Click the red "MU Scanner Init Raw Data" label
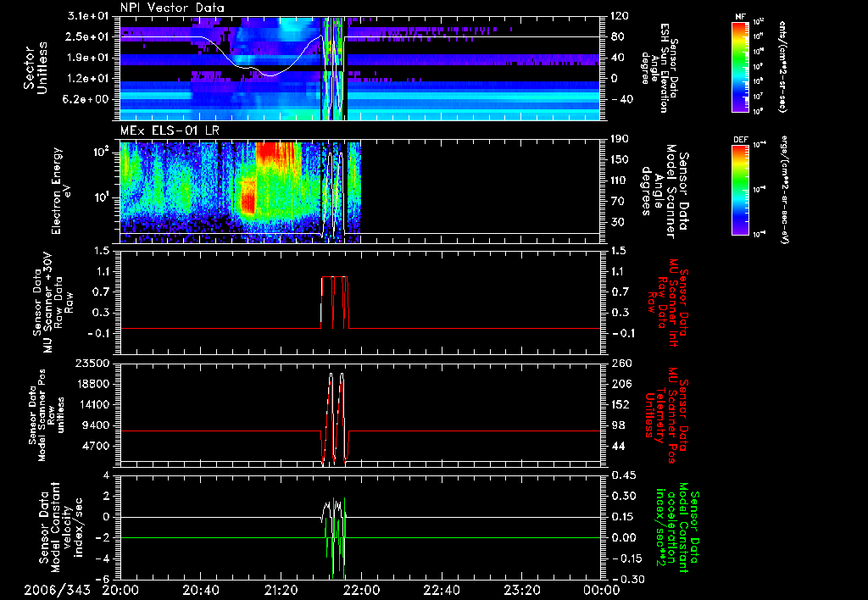Screen dimensions: 868x600 pyautogui.click(x=668, y=303)
